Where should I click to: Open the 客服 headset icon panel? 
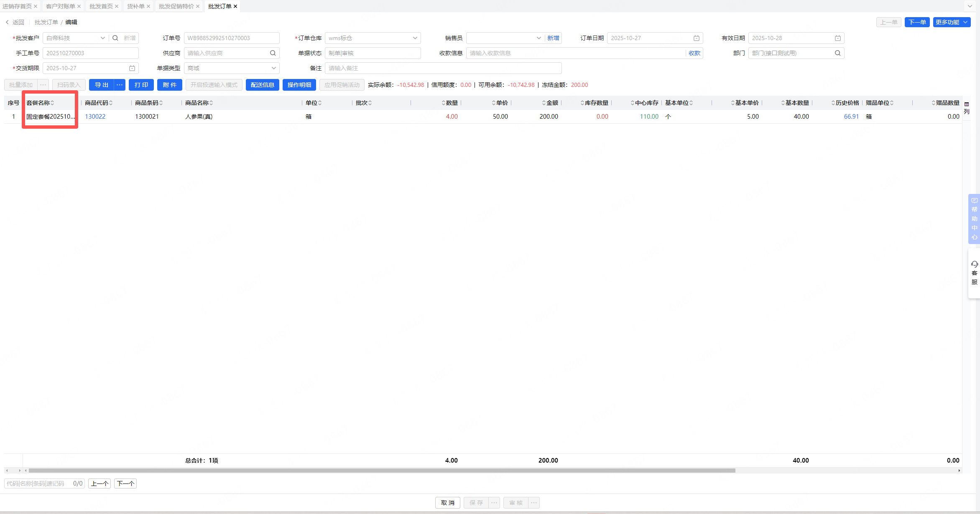(x=975, y=264)
